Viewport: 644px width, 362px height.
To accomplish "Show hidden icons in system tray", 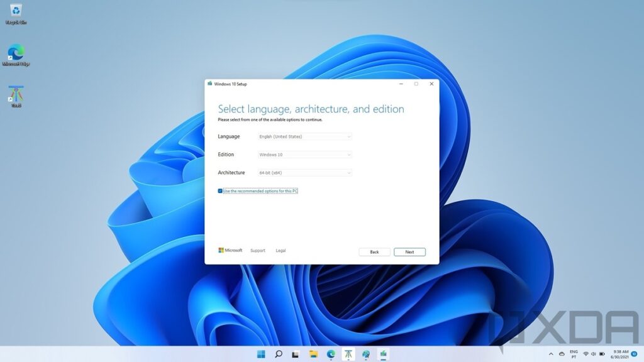I will [x=552, y=354].
